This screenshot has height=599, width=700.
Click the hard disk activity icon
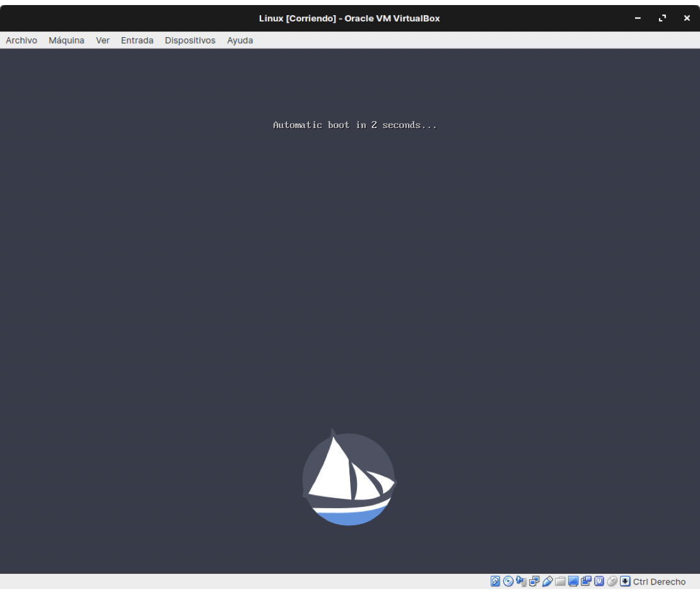click(x=495, y=581)
